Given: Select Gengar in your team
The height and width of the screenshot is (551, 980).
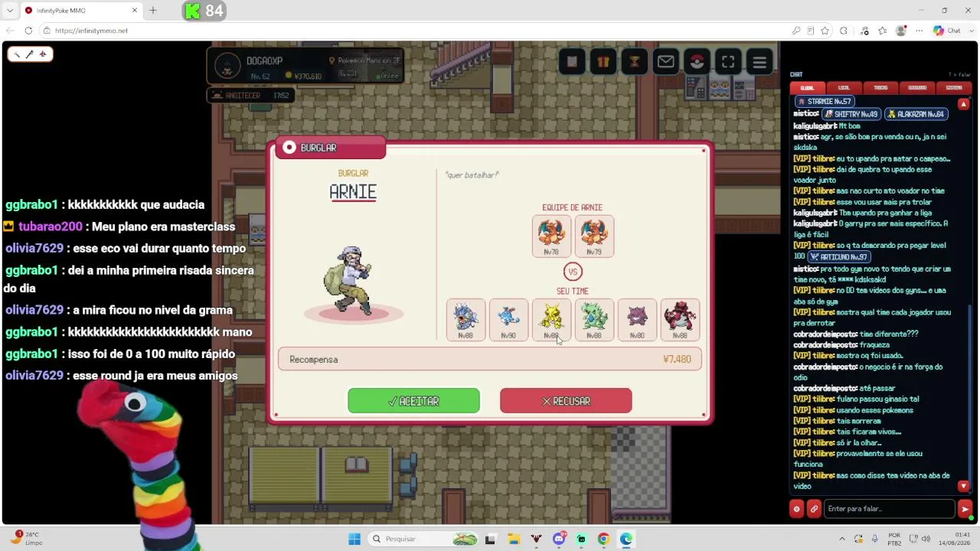Looking at the screenshot, I should point(637,320).
